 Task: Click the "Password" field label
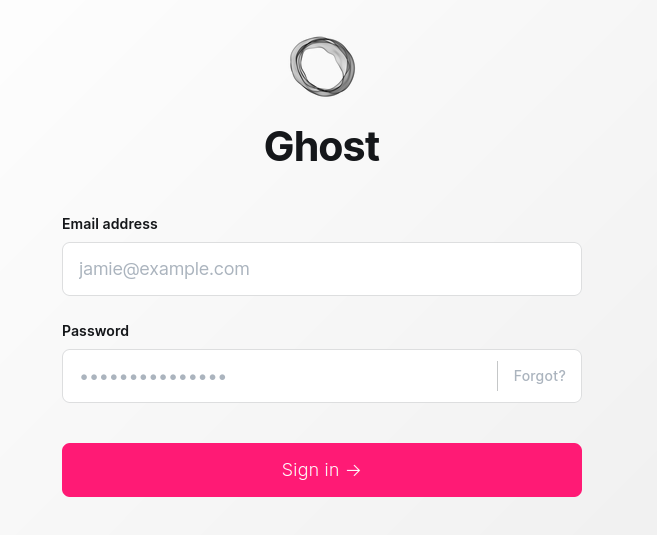click(96, 331)
